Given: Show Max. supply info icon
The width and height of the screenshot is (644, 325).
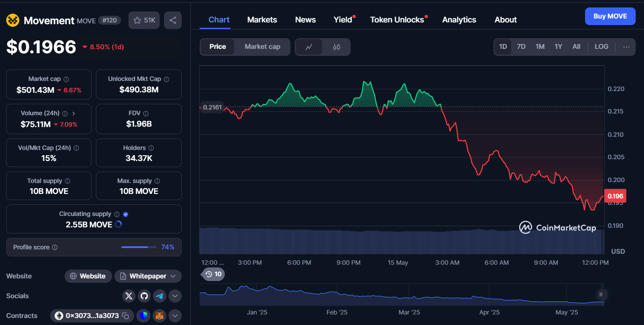Looking at the screenshot, I should [x=157, y=181].
